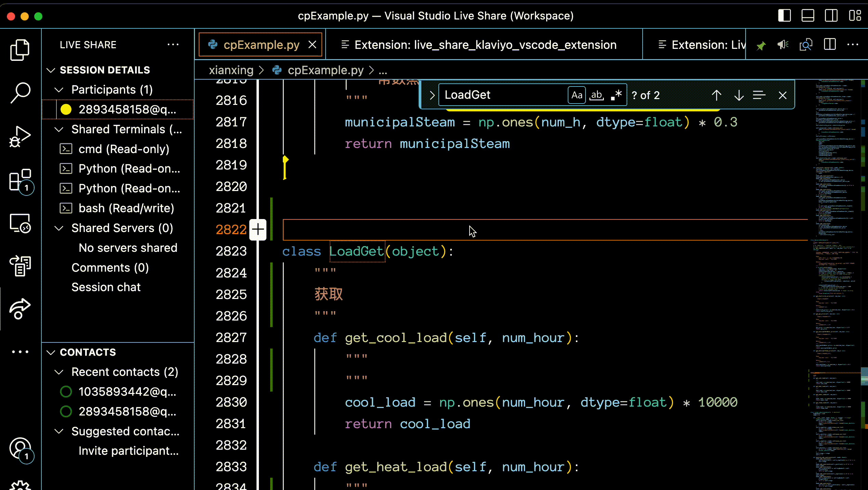Collapse the Participants section
The width and height of the screenshot is (868, 490).
pyautogui.click(x=59, y=89)
